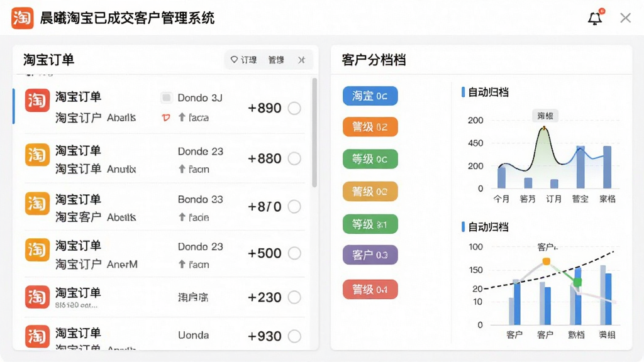Click the orders list vertical scrollbar

314,132
